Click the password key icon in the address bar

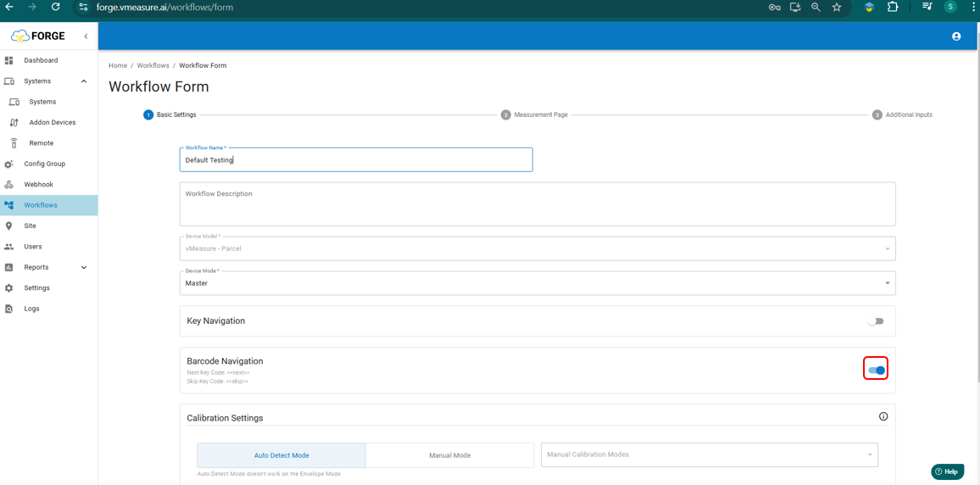[x=774, y=7]
